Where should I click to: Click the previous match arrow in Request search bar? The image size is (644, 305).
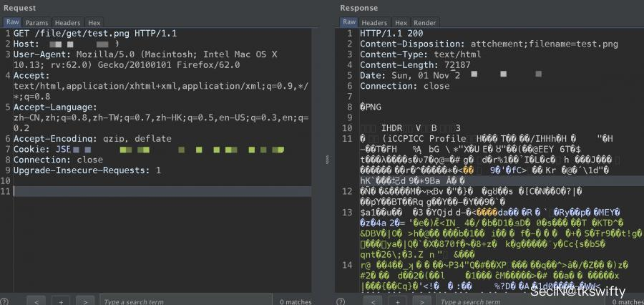(x=36, y=301)
